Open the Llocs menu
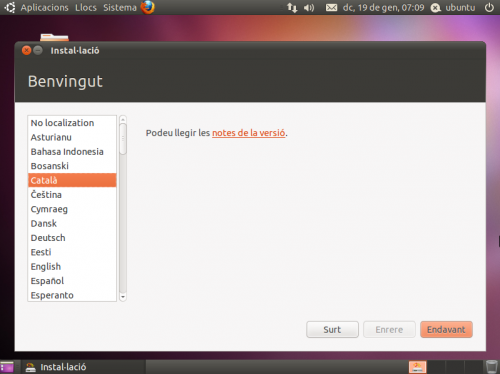This screenshot has width=500, height=374. [x=86, y=7]
